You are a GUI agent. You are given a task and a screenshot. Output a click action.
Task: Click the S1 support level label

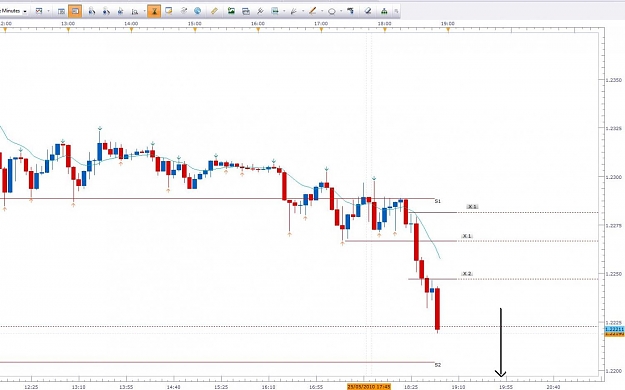[x=438, y=201]
